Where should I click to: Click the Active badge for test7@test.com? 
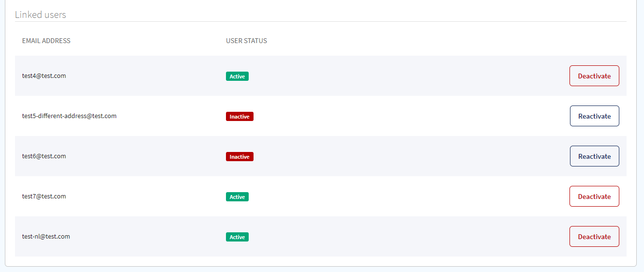coord(237,197)
